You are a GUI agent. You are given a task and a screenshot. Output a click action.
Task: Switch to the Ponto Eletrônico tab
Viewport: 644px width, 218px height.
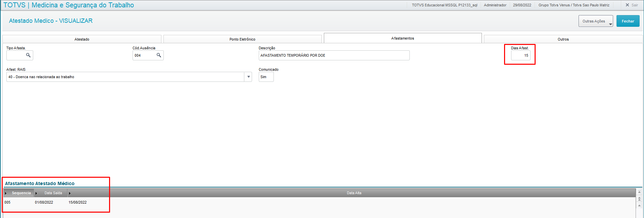(242, 39)
